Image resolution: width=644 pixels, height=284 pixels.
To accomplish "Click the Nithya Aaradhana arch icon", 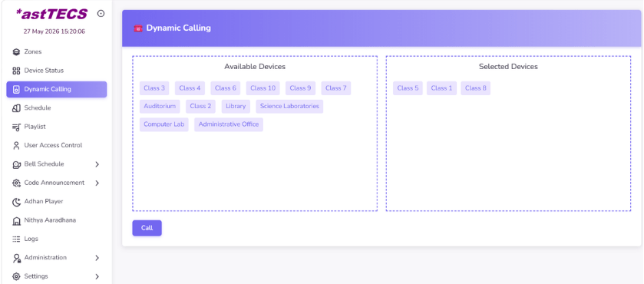I will pos(16,221).
